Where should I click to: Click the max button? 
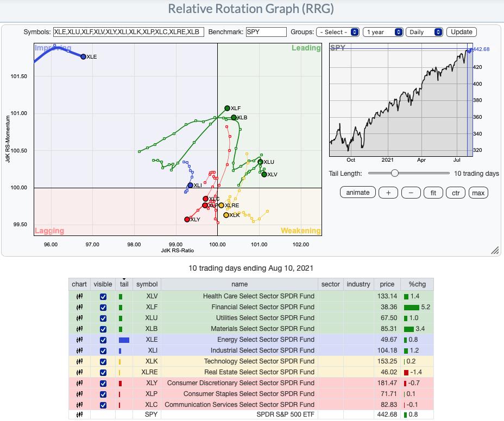tap(478, 193)
